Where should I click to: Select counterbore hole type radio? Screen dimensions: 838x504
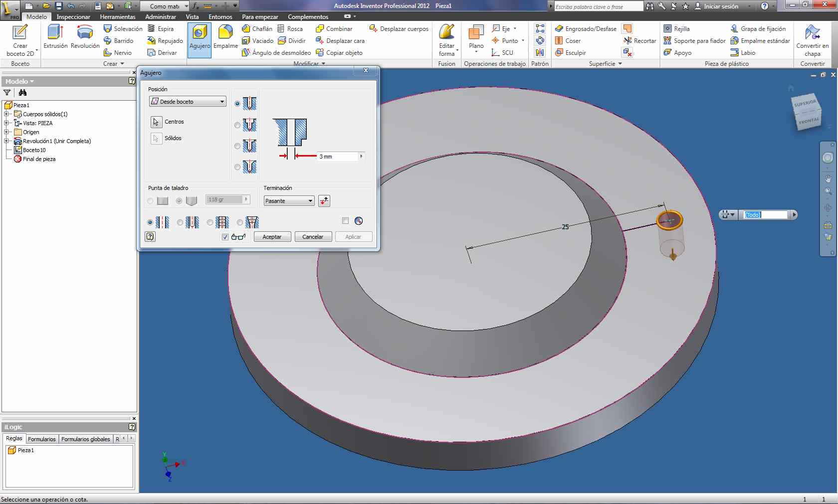coord(237,125)
